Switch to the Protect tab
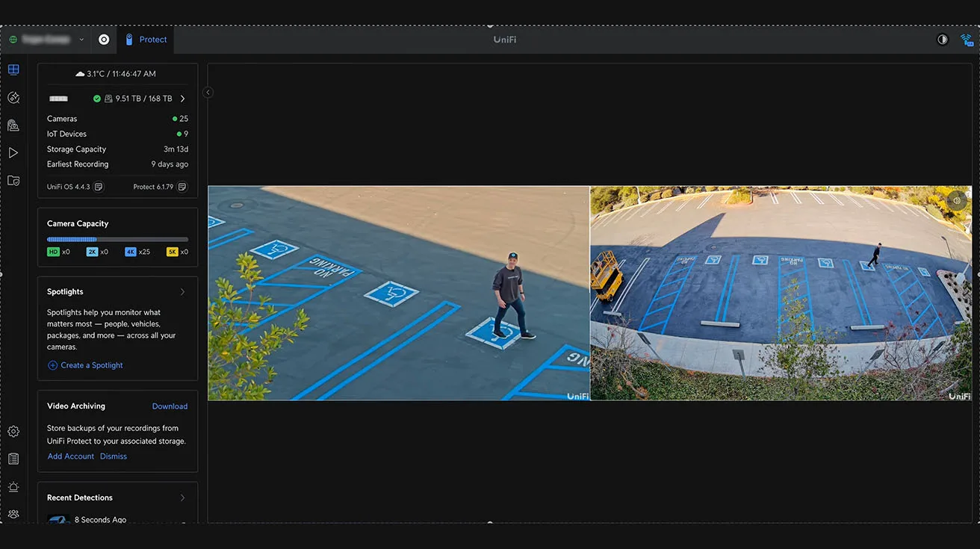 pos(146,40)
